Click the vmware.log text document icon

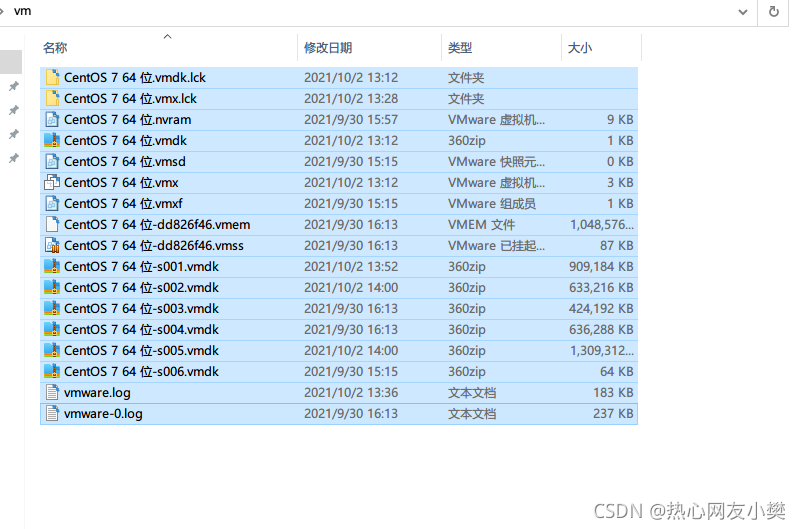click(x=52, y=392)
